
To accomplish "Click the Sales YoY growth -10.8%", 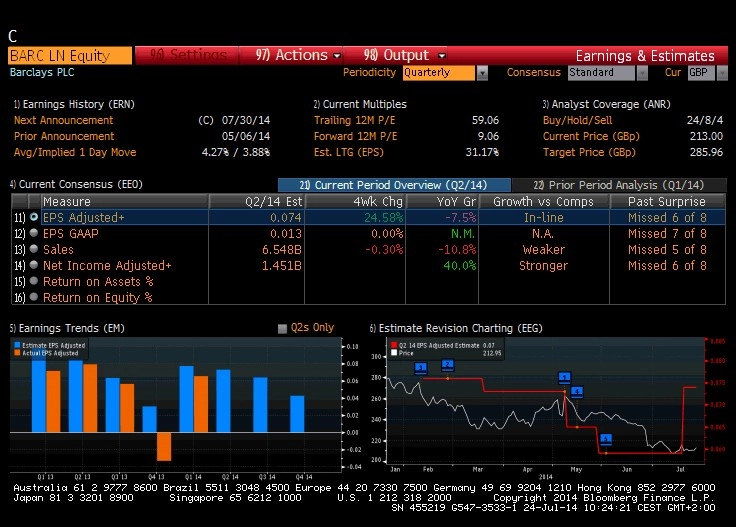I will [457, 249].
